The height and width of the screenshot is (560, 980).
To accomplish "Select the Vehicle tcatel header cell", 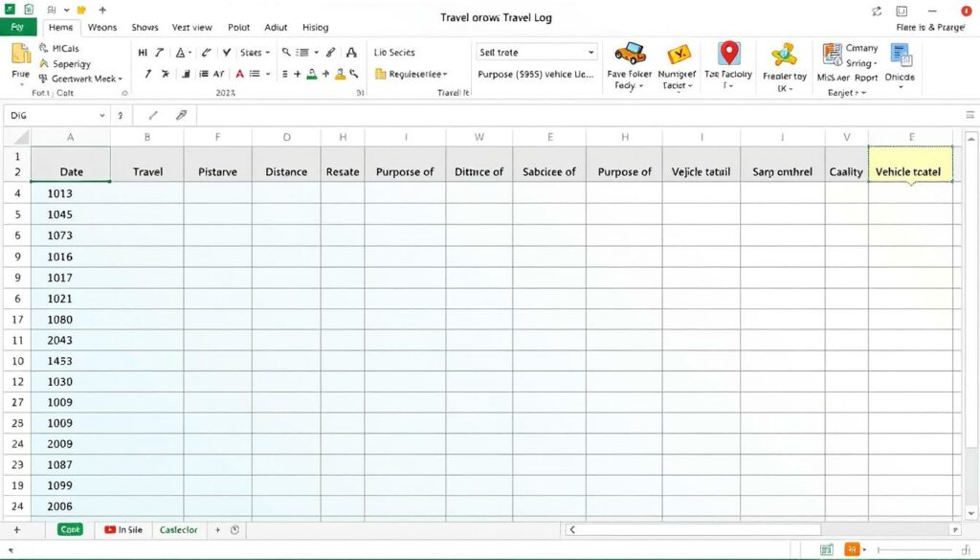I will 911,165.
